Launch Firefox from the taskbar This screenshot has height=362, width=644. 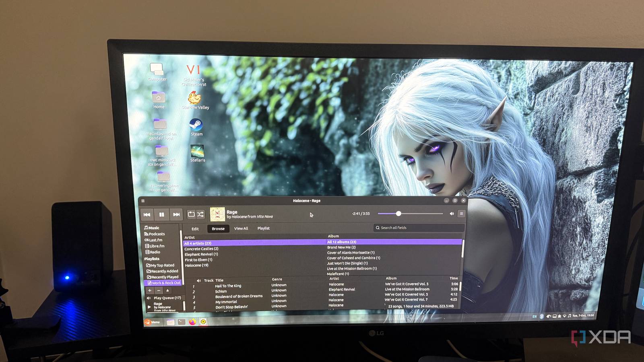pos(192,322)
